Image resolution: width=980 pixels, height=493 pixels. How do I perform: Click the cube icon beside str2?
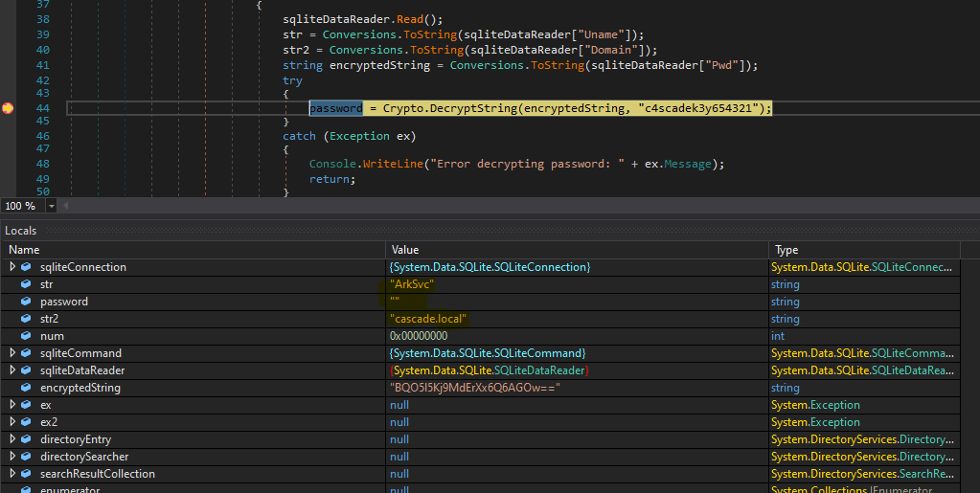point(27,319)
